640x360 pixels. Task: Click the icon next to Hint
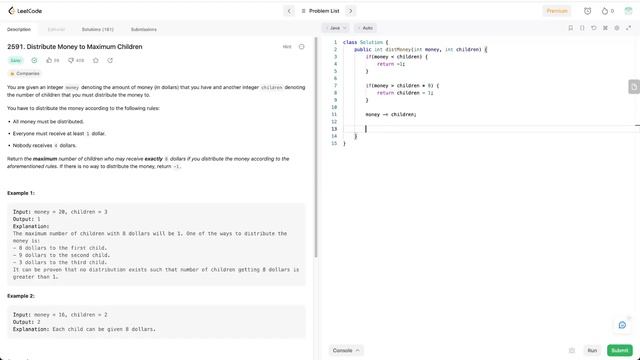[302, 47]
